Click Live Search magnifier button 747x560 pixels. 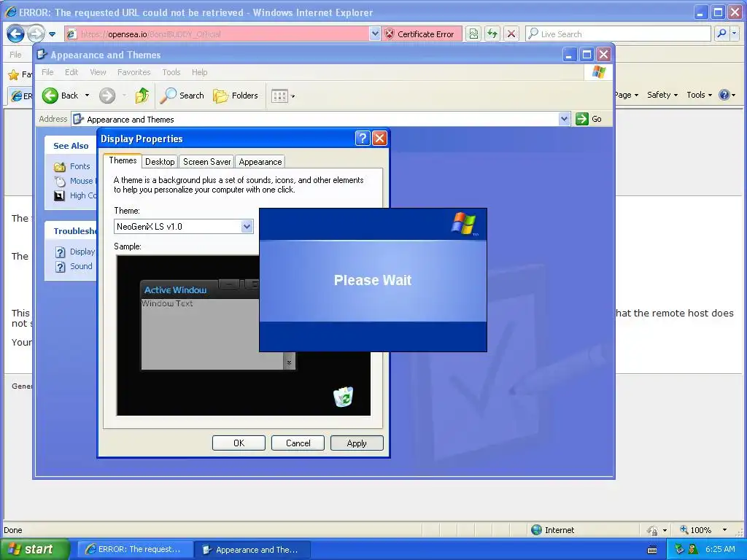click(721, 34)
